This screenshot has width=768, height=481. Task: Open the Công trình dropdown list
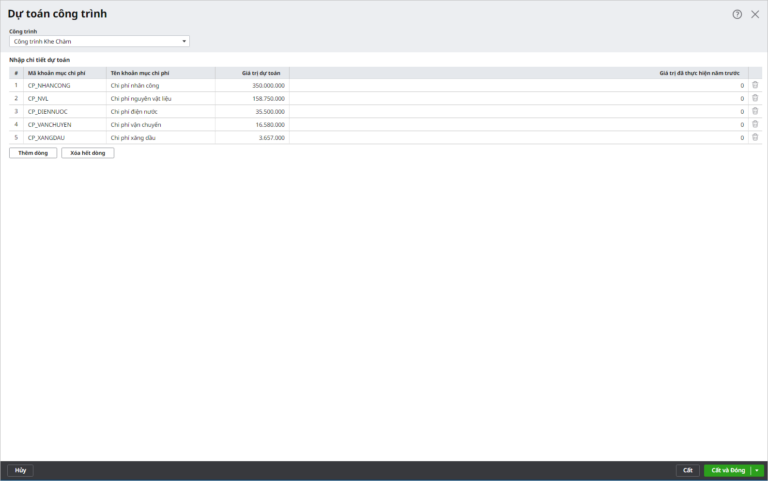click(184, 41)
